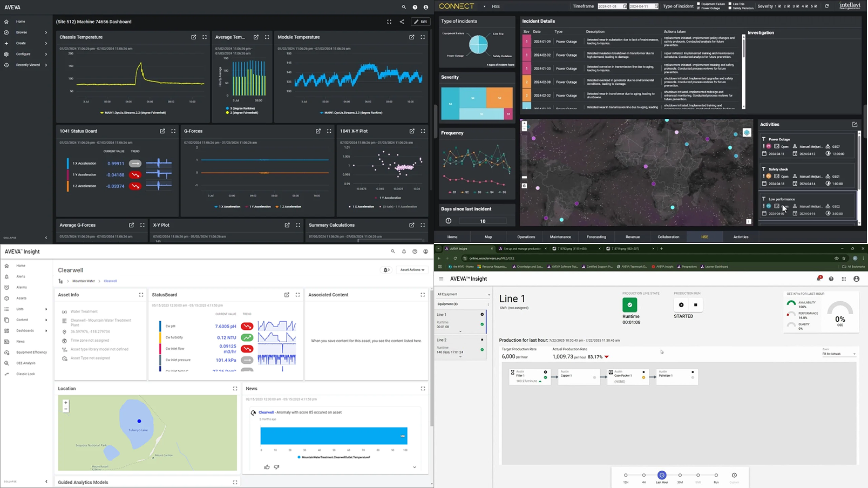
Task: Start the Line 1 production run
Action: pyautogui.click(x=681, y=305)
